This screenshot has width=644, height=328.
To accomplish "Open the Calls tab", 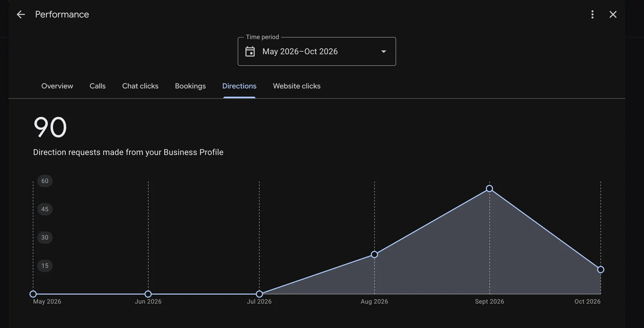I will (97, 86).
